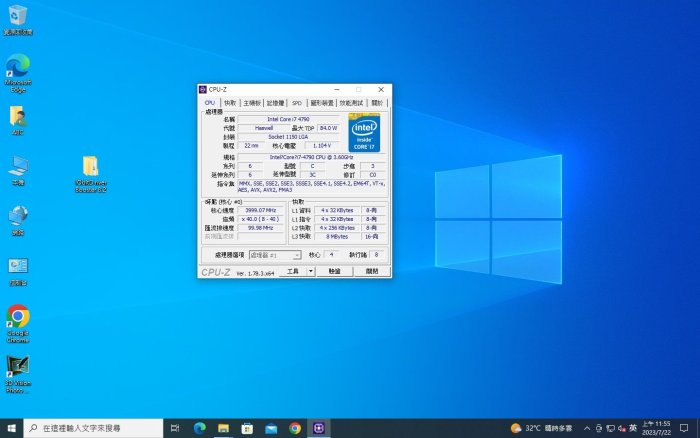Image resolution: width=700 pixels, height=438 pixels.
Task: Open Microsoft Edge on the taskbar
Action: (x=200, y=428)
